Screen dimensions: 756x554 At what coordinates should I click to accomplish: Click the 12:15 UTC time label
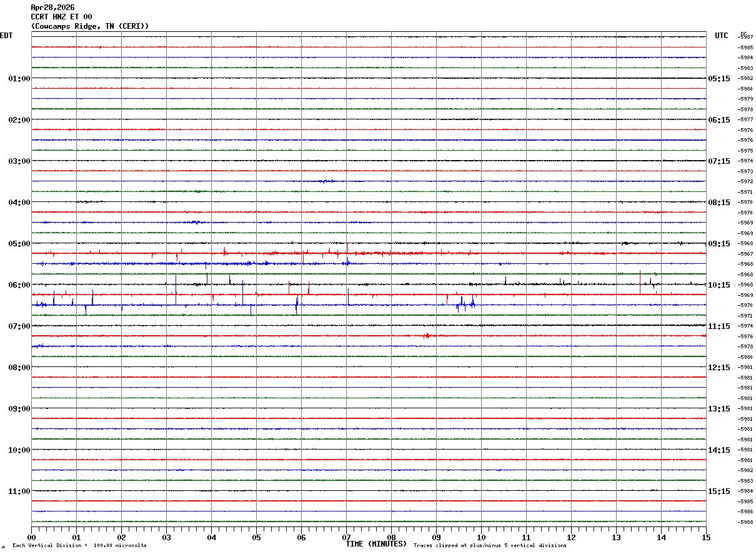719,368
